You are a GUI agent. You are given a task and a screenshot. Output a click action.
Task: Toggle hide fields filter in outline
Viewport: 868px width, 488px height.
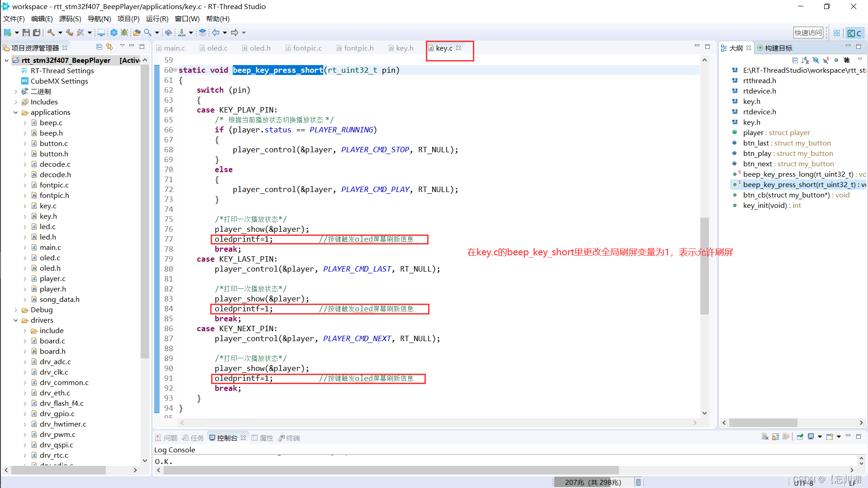tap(816, 60)
